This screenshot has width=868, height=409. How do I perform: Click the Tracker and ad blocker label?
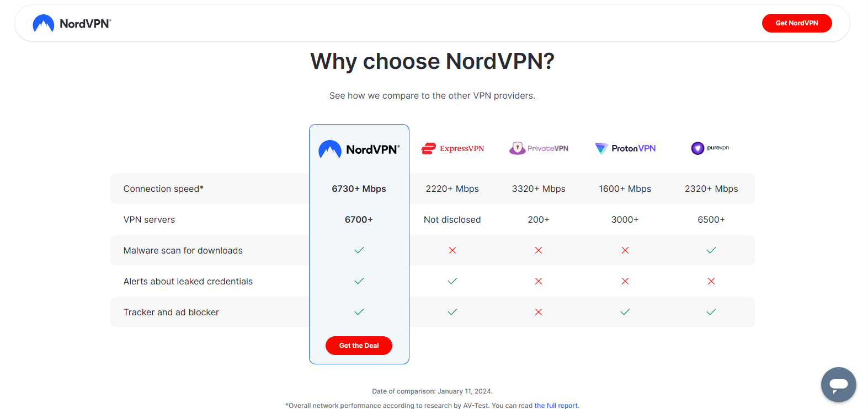tap(171, 312)
